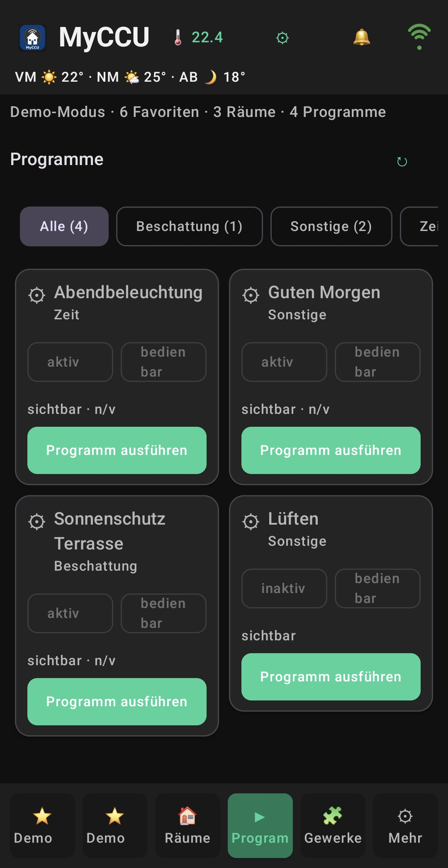This screenshot has height=868, width=448.
Task: Run the Sonnenschutz Terrasse program
Action: pyautogui.click(x=117, y=702)
